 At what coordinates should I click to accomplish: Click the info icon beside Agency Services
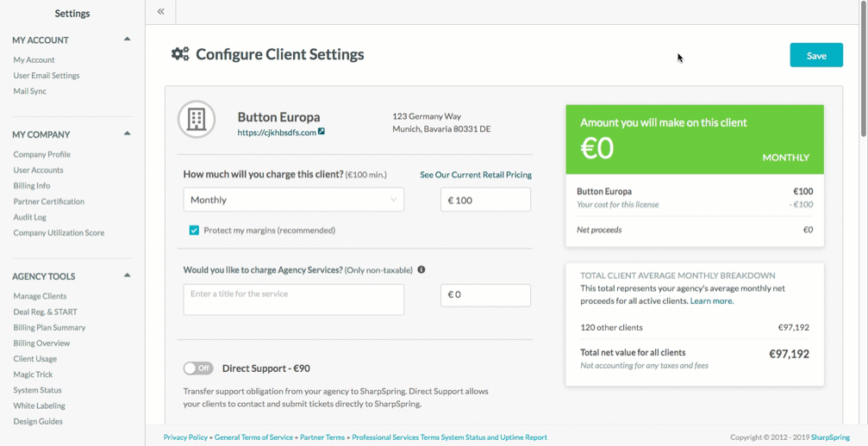(422, 269)
